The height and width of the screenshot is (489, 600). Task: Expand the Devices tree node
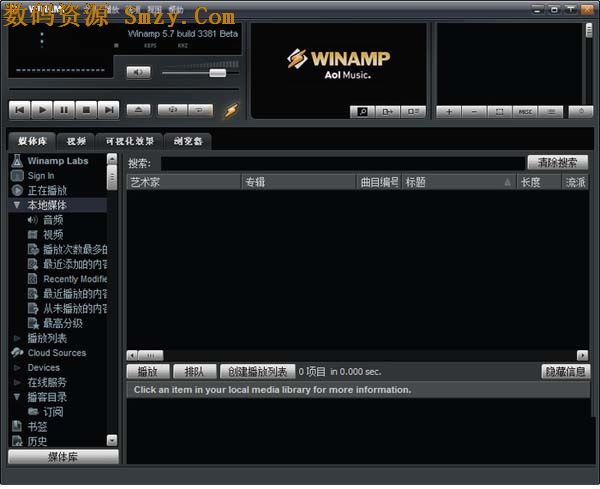[x=17, y=368]
